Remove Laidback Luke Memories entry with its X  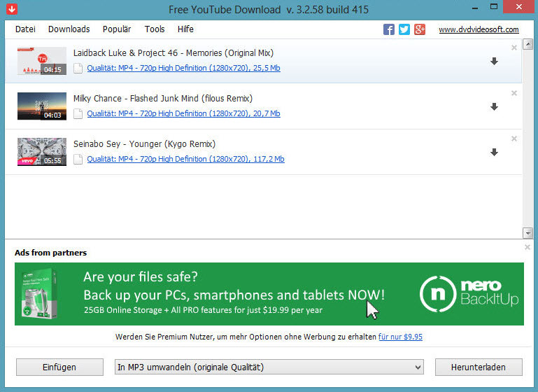514,48
